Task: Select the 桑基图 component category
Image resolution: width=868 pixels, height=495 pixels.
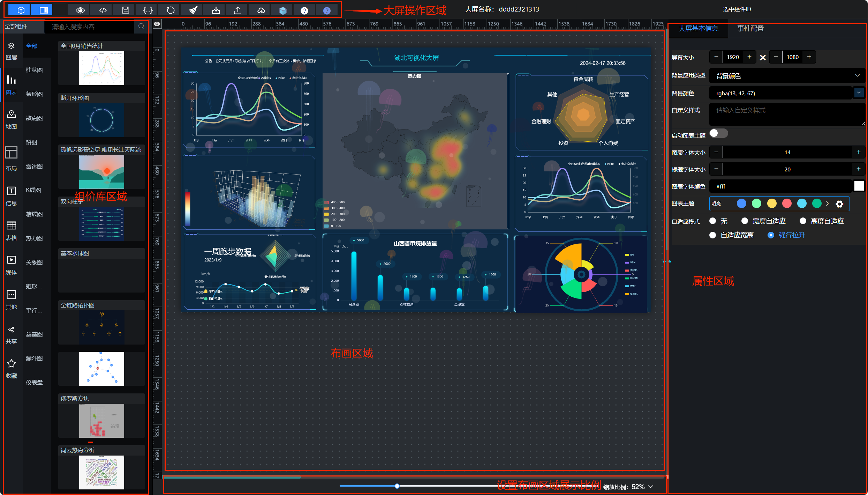Action: tap(34, 334)
